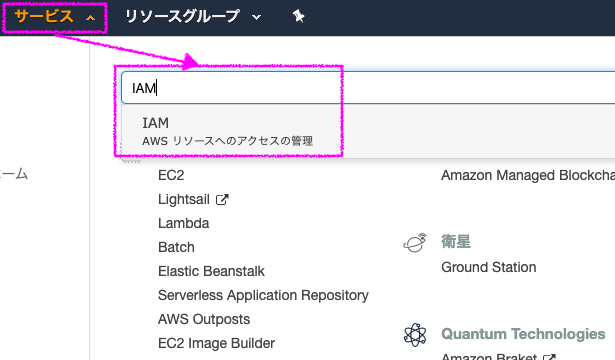615x360 pixels.
Task: Click the pin shortcut icon in navbar
Action: coord(298,16)
